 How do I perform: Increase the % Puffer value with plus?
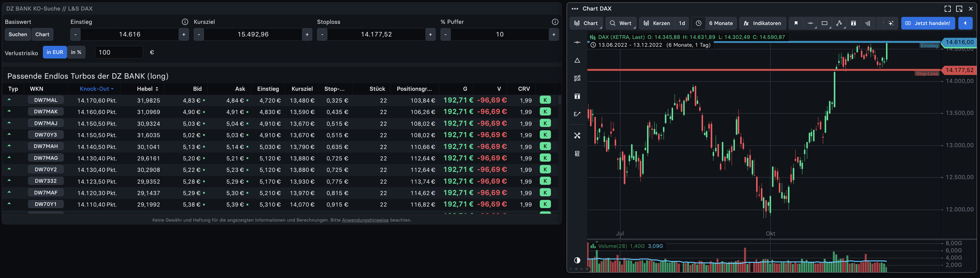coord(554,34)
